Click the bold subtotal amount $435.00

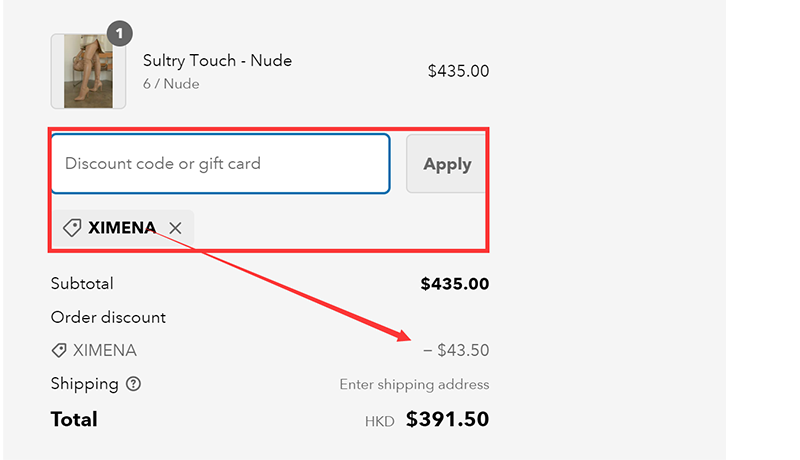click(455, 284)
